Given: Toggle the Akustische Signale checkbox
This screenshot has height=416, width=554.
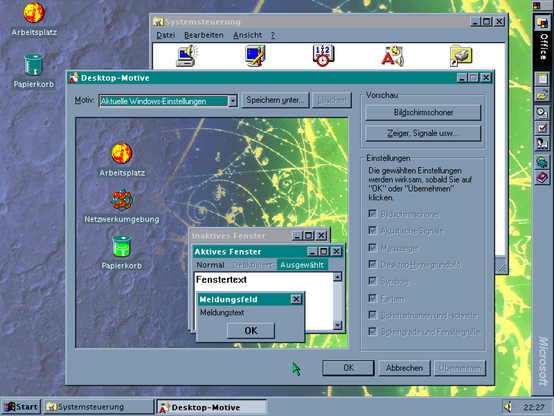Looking at the screenshot, I should [x=372, y=230].
